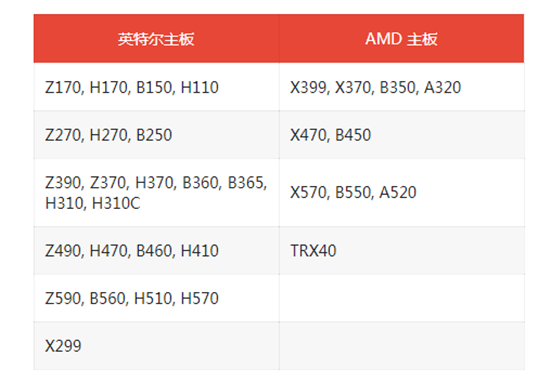Click the Z270, H270, B250 cell
The width and height of the screenshot is (550, 382).
point(156,135)
